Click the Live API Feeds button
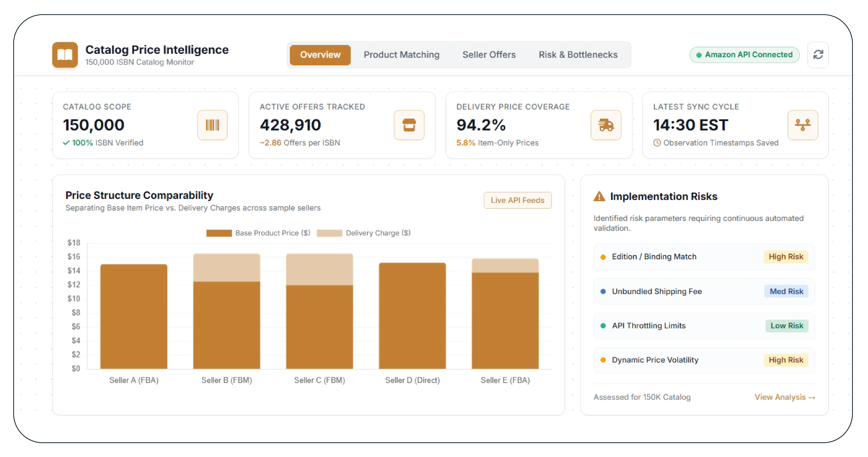The height and width of the screenshot is (457, 868). 517,200
